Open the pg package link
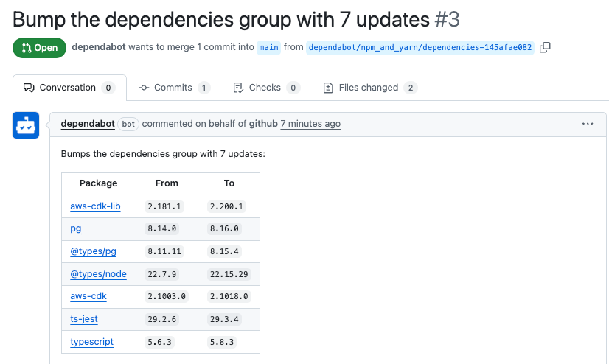 click(x=76, y=228)
